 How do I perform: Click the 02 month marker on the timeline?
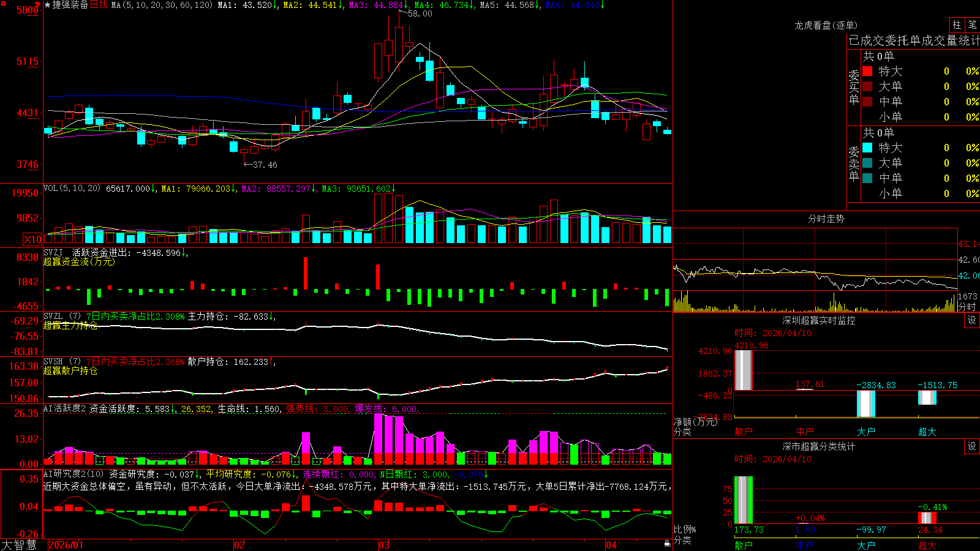coord(239,545)
